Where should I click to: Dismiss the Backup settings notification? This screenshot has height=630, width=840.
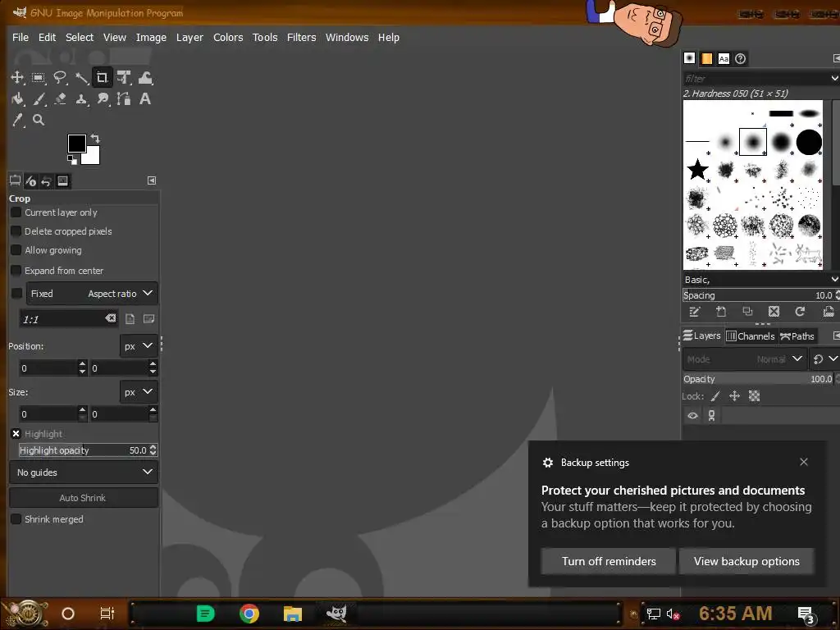(x=804, y=462)
